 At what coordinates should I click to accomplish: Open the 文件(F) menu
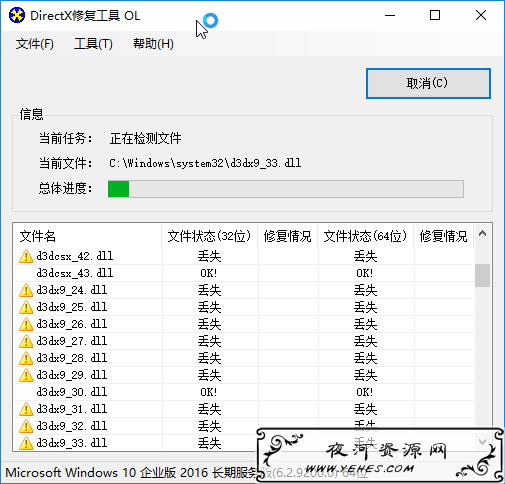[35, 44]
